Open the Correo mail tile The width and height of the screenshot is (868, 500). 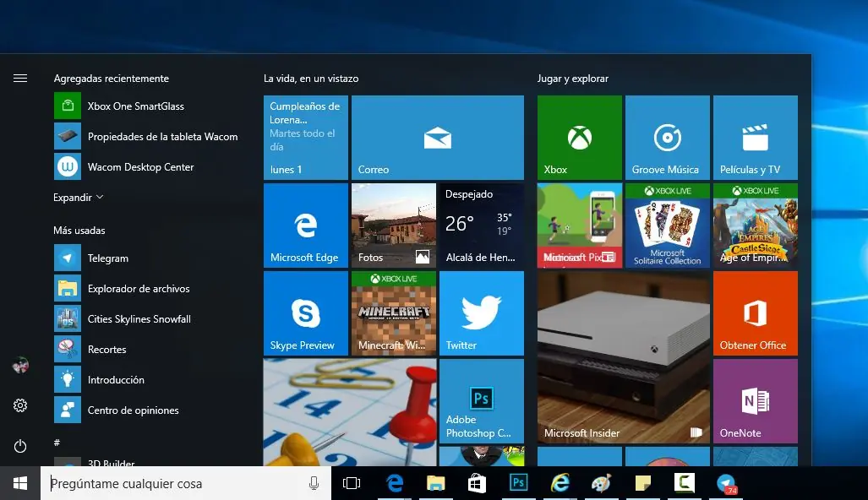[x=437, y=138]
